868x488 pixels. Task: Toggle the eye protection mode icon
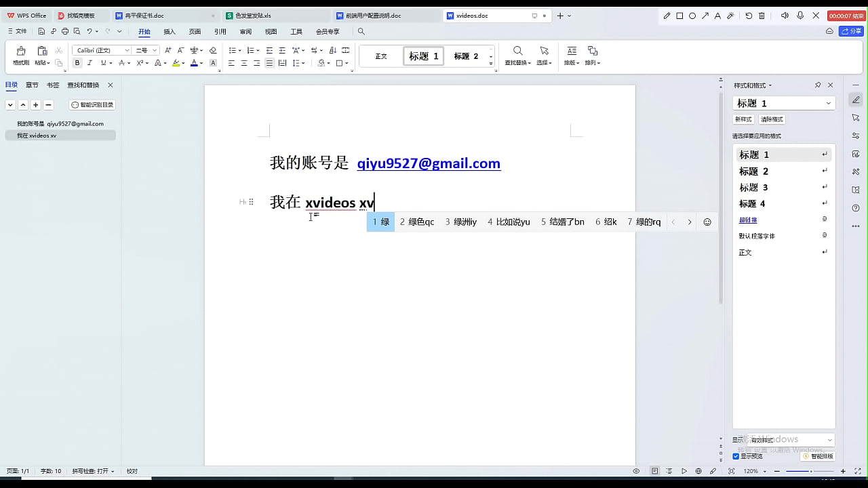[636, 471]
